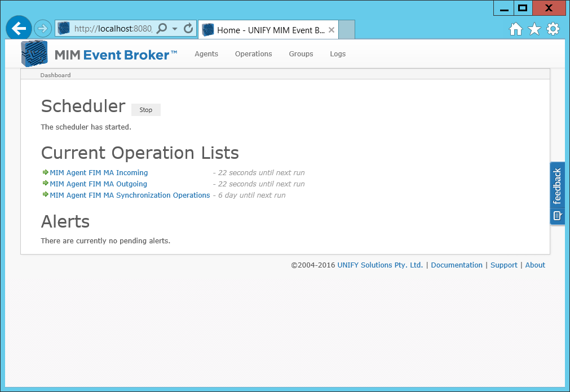
Task: Refresh the page with reload icon
Action: coord(188,28)
